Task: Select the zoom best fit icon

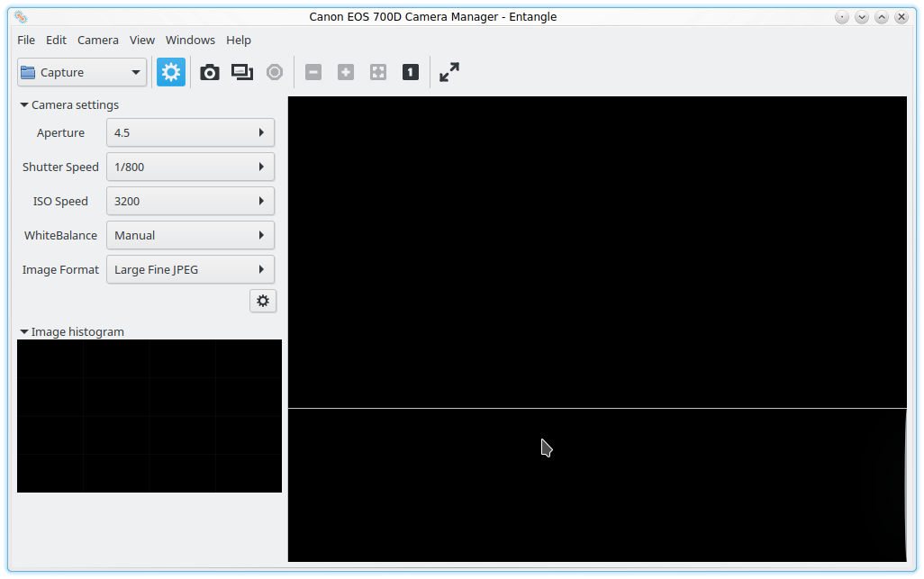Action: pyautogui.click(x=378, y=72)
